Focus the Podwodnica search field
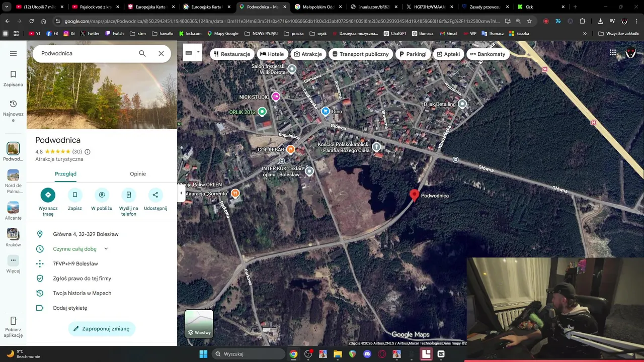 click(x=86, y=53)
